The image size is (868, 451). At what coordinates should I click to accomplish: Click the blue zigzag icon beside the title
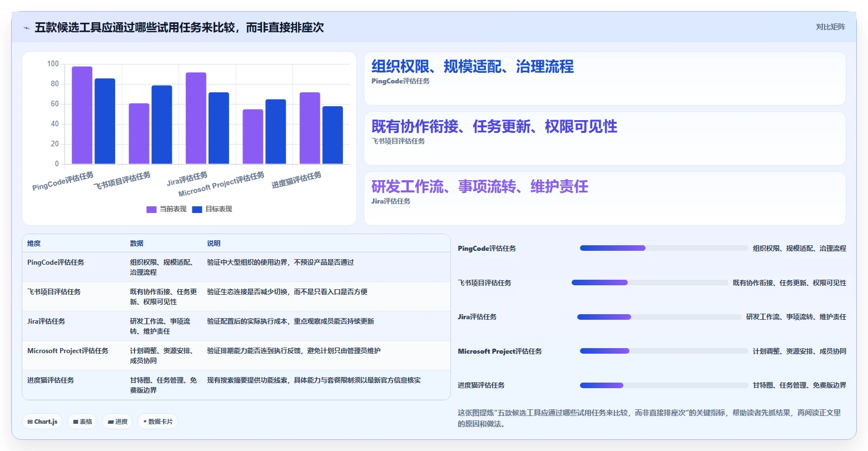click(26, 28)
